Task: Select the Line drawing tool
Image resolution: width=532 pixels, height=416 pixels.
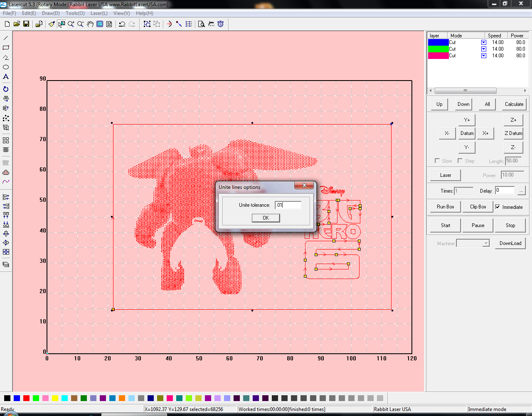Action: [6, 38]
